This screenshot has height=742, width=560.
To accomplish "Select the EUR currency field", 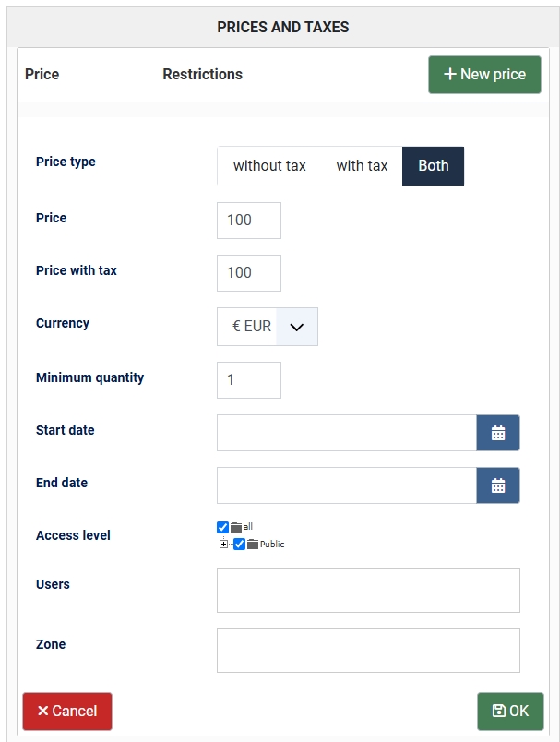I will point(247,327).
